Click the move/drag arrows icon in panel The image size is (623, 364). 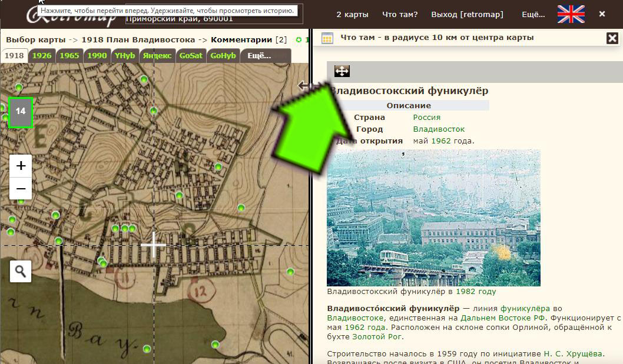click(x=342, y=71)
